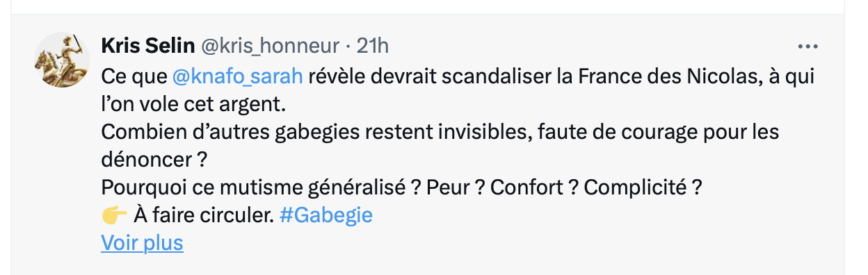
Task: Click "Pourquoi ce mutisme généralisé ?" text
Action: [x=260, y=187]
